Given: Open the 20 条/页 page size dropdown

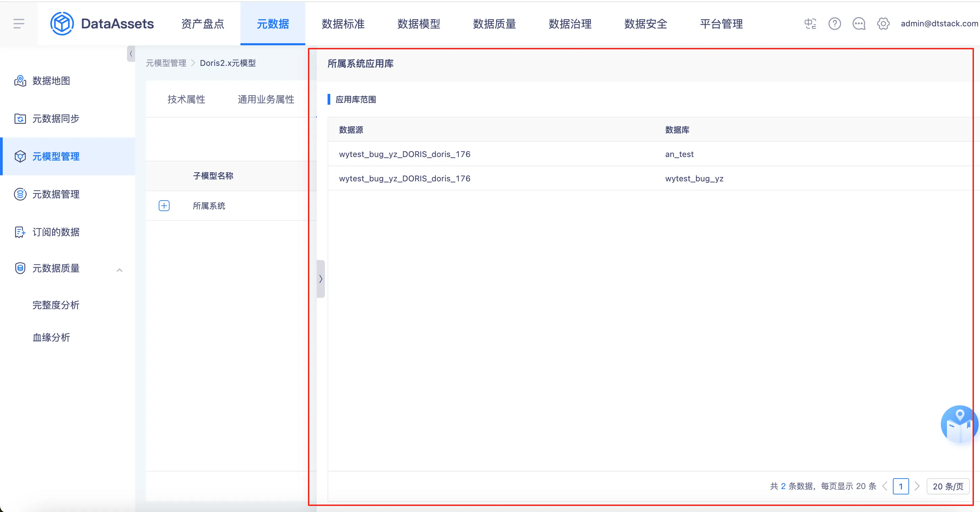Looking at the screenshot, I should pyautogui.click(x=948, y=486).
